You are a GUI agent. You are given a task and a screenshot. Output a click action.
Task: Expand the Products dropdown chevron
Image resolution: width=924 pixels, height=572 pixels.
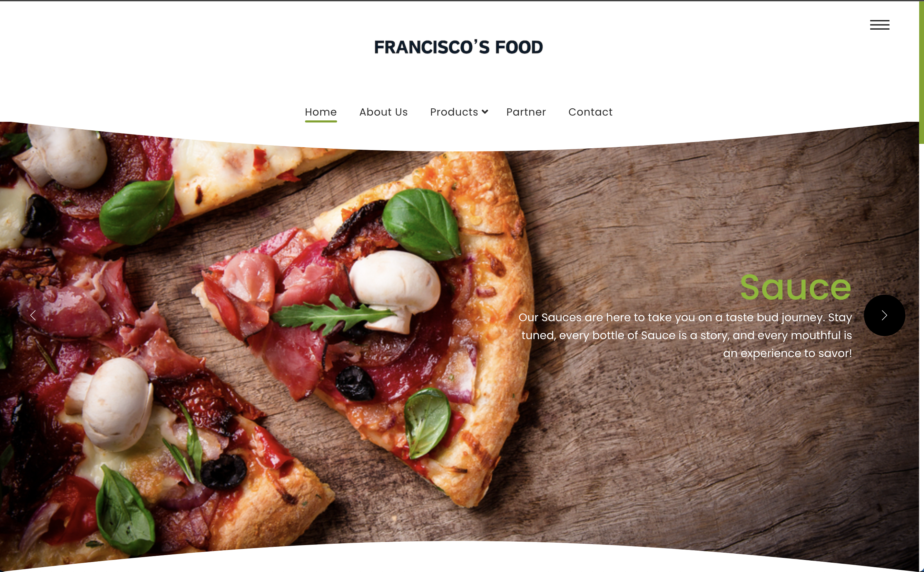click(485, 111)
